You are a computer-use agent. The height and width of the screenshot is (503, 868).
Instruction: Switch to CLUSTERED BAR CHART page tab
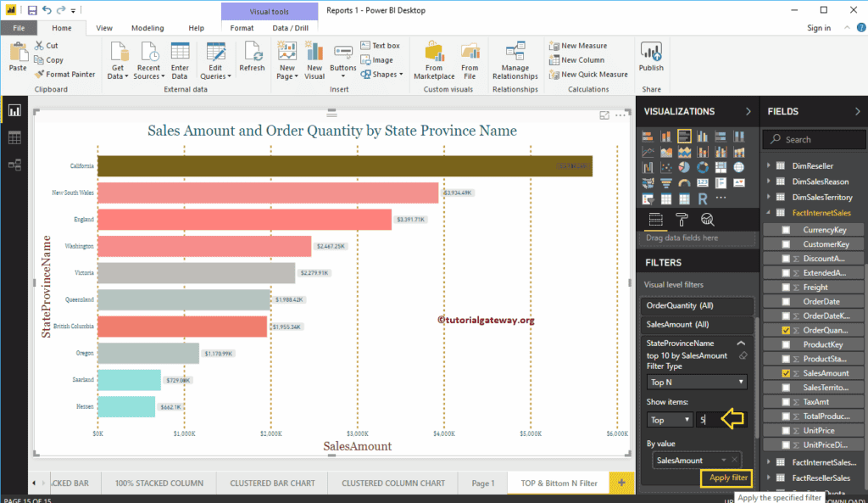(x=272, y=483)
